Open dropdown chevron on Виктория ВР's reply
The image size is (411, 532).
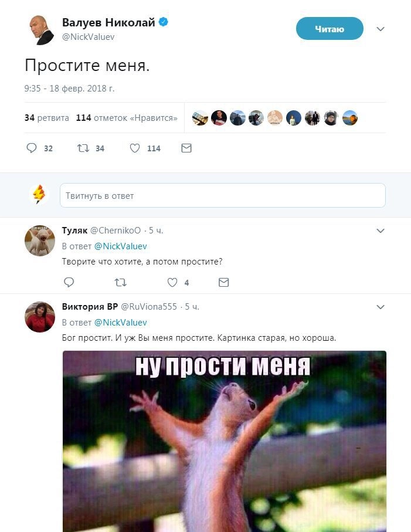(381, 307)
